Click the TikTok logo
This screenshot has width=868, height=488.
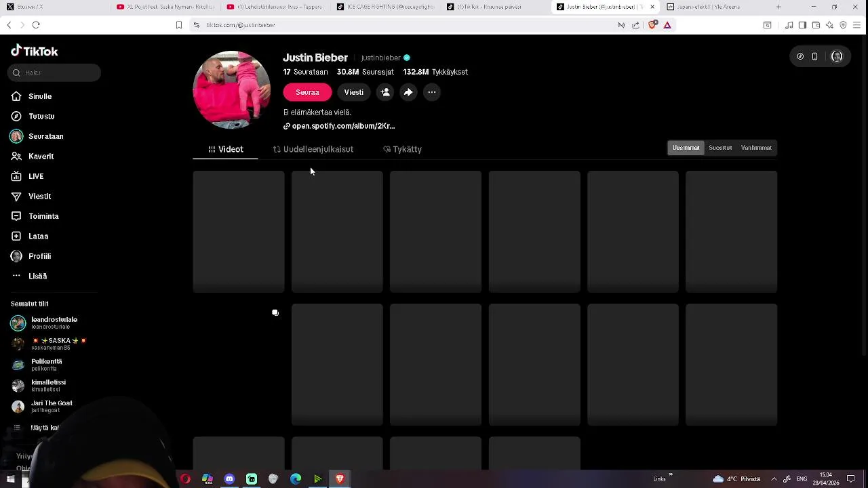click(35, 51)
